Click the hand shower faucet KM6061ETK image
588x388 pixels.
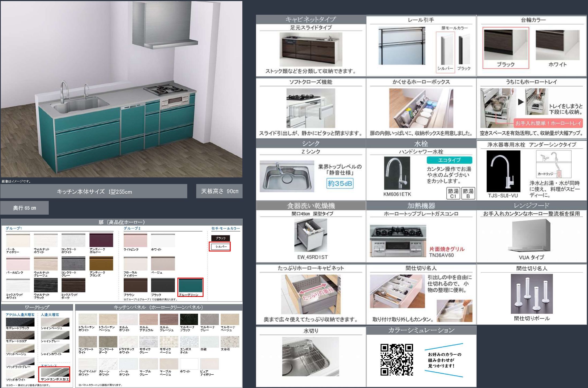397,173
